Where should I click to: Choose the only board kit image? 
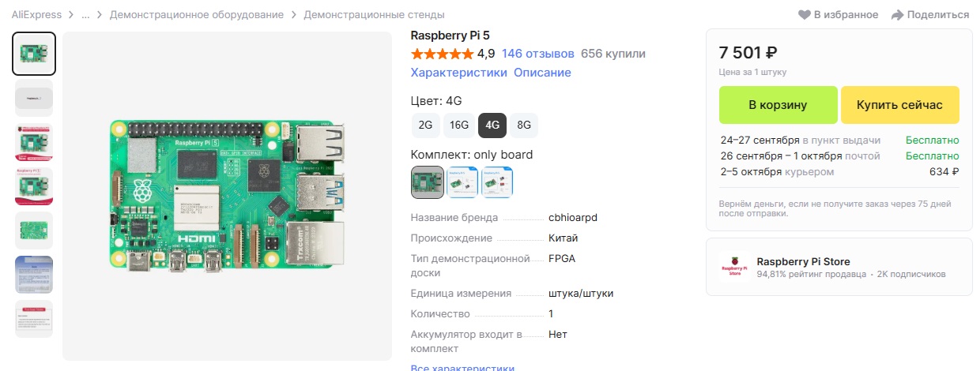pos(428,182)
